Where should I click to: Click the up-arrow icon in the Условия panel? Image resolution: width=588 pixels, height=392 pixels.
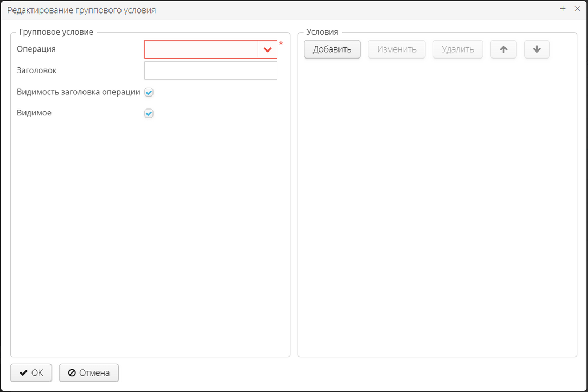pyautogui.click(x=503, y=49)
